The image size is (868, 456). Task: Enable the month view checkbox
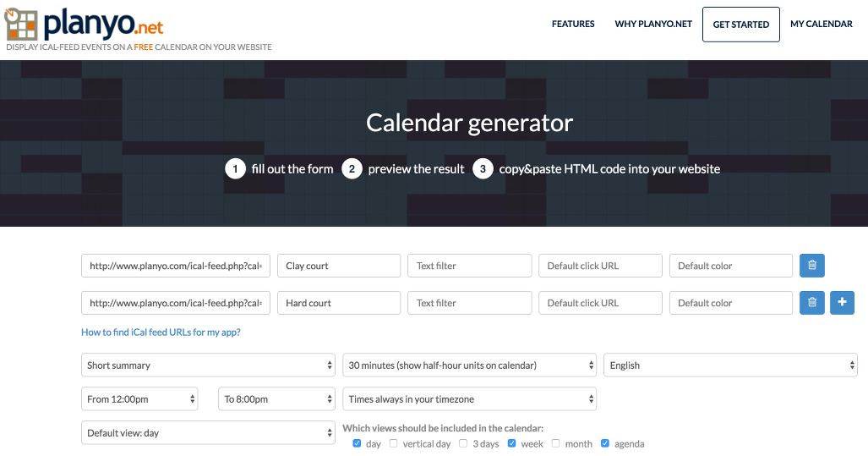coord(556,443)
